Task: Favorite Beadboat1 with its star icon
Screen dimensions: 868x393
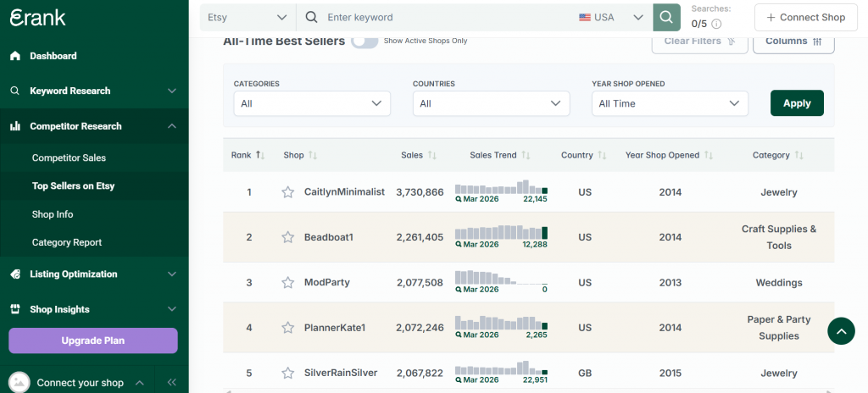Action: [x=288, y=237]
